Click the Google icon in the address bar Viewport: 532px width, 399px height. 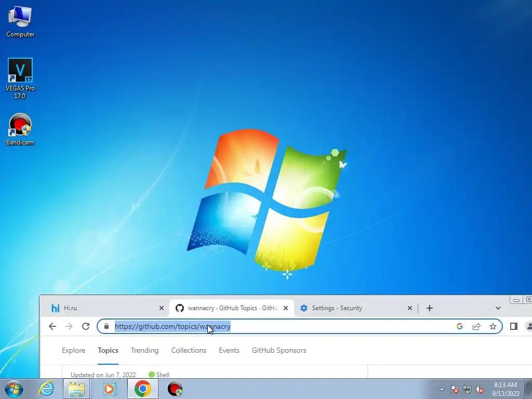coord(460,326)
